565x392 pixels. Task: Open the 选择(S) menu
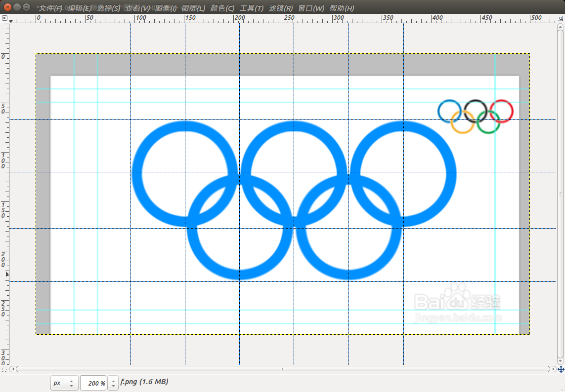click(x=108, y=8)
